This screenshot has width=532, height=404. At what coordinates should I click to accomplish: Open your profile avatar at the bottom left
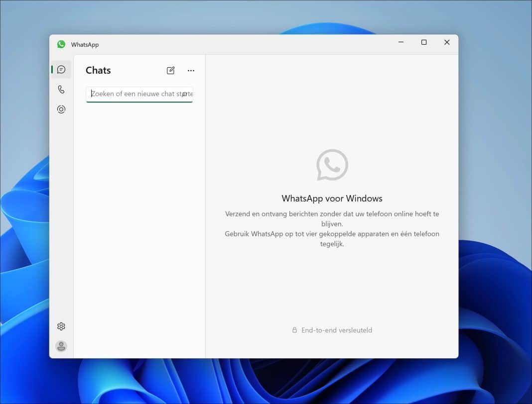pyautogui.click(x=61, y=346)
